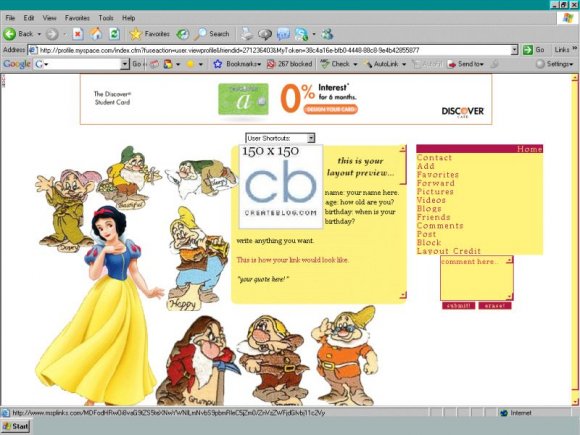Open the Edit menu
This screenshot has height=435, width=580.
29,18
